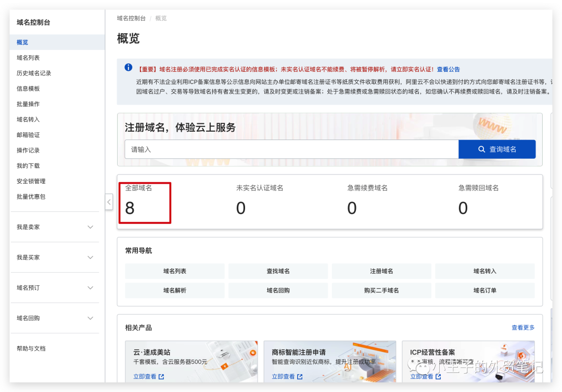Select 安全锁管理 from sidebar menu
Viewport: 562px width, 392px height.
pos(31,181)
